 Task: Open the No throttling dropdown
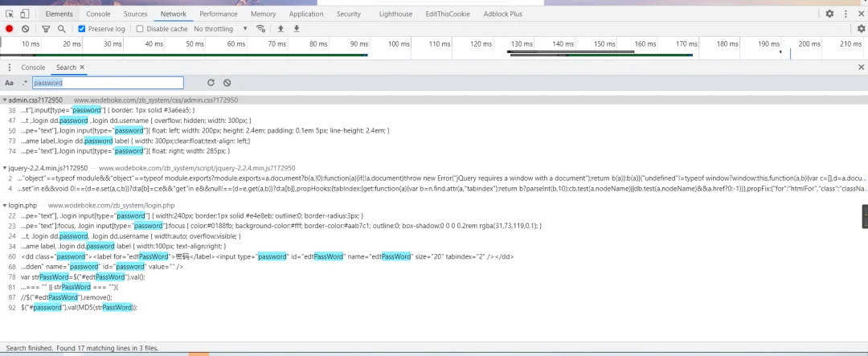click(x=220, y=29)
